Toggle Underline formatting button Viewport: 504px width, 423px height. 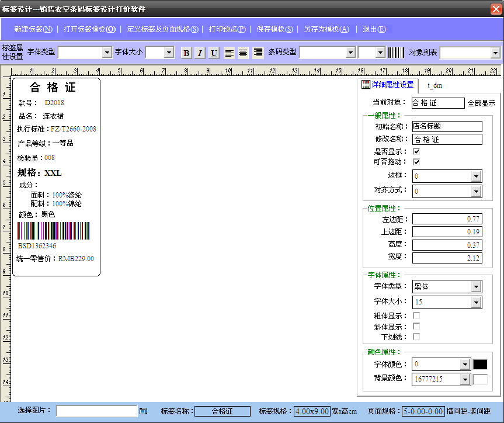[x=214, y=53]
